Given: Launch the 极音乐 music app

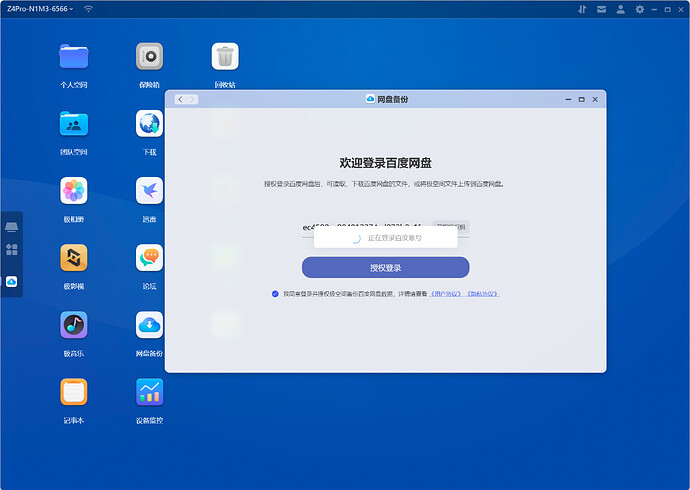Looking at the screenshot, I should [73, 324].
